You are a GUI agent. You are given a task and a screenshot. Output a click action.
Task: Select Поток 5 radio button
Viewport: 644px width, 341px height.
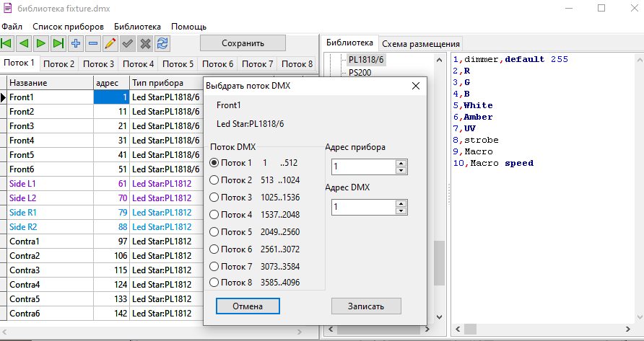point(214,232)
